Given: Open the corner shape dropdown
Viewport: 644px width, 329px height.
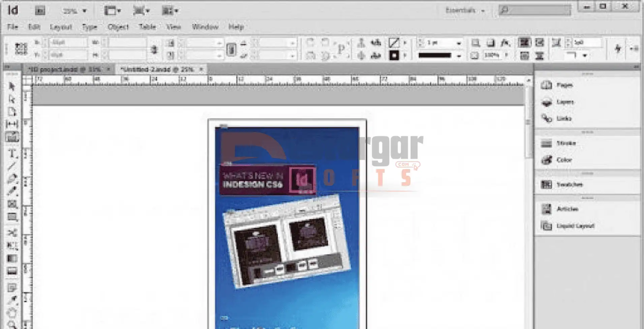Looking at the screenshot, I should click(585, 55).
